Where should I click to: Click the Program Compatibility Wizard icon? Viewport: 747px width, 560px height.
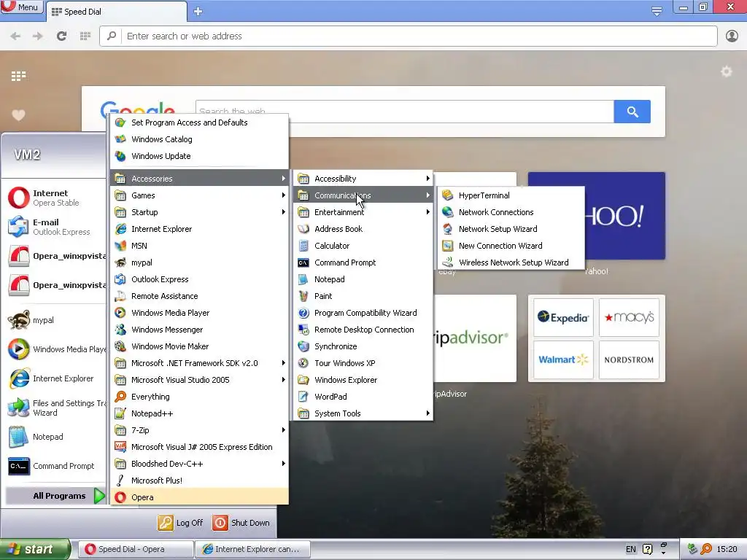[x=303, y=313]
